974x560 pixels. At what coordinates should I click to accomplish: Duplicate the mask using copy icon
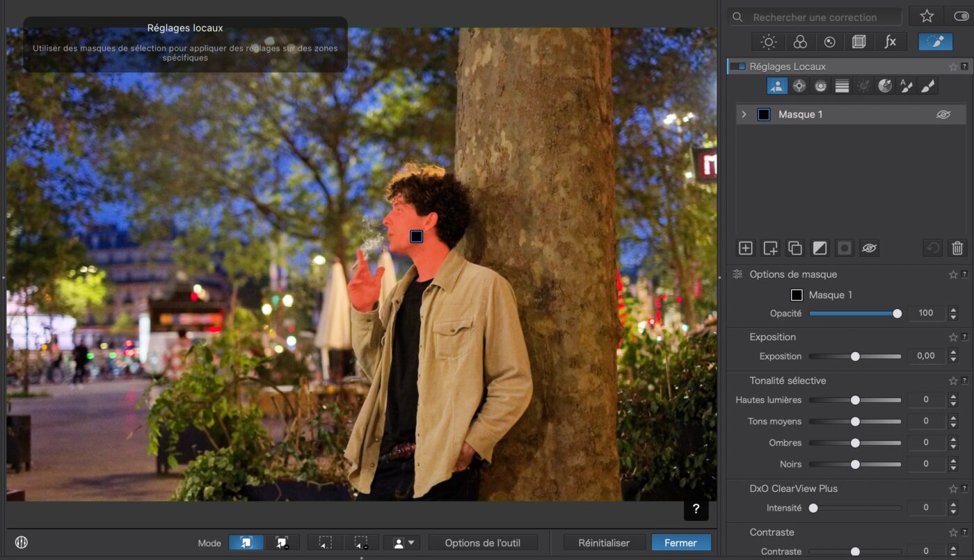pyautogui.click(x=795, y=248)
